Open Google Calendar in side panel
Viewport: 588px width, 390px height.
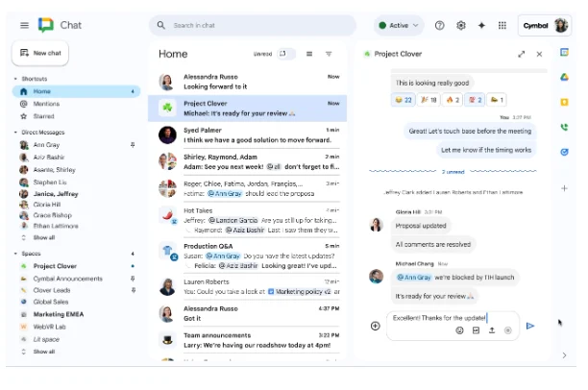click(564, 53)
